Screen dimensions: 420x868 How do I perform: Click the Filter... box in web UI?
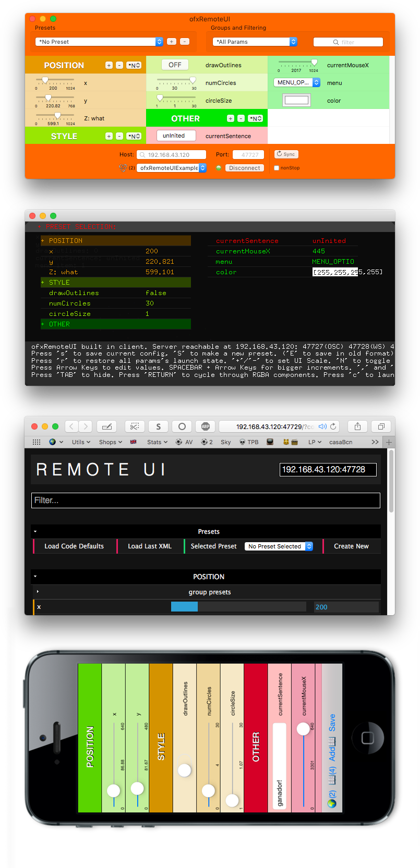pos(206,500)
